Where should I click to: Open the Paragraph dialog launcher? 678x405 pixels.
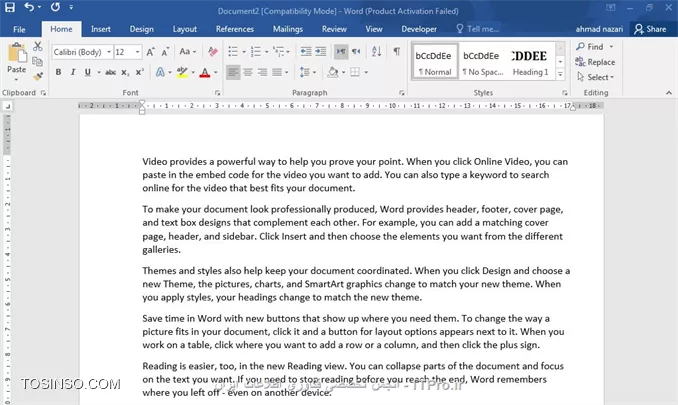coord(402,93)
